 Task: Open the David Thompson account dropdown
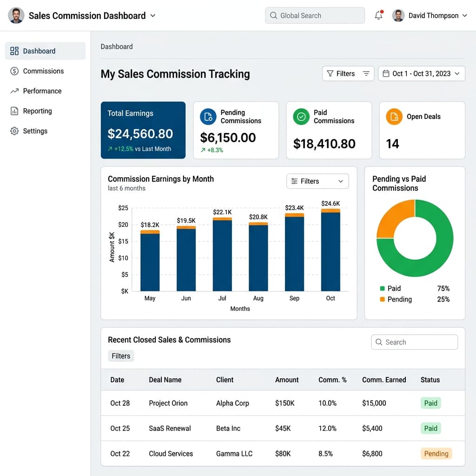(464, 15)
